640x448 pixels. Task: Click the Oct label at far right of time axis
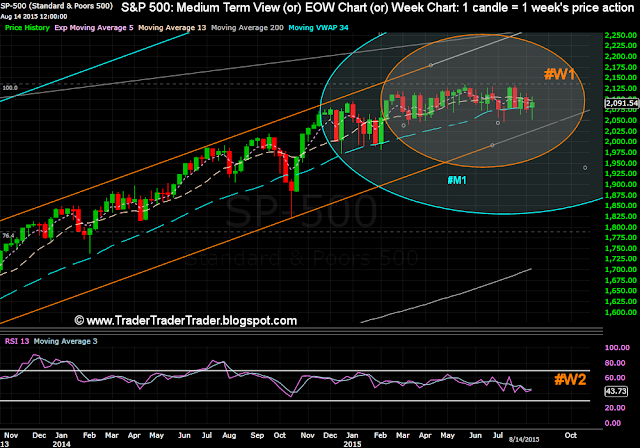pos(571,435)
